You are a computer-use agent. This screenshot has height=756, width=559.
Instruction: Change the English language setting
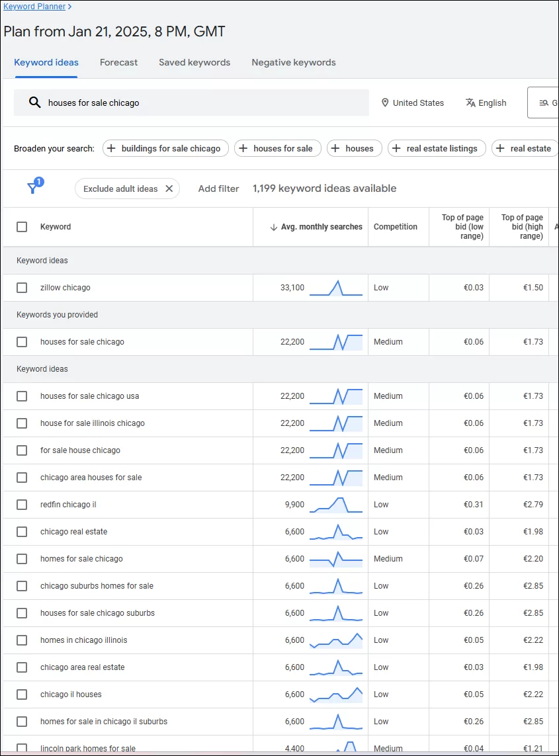coord(486,103)
